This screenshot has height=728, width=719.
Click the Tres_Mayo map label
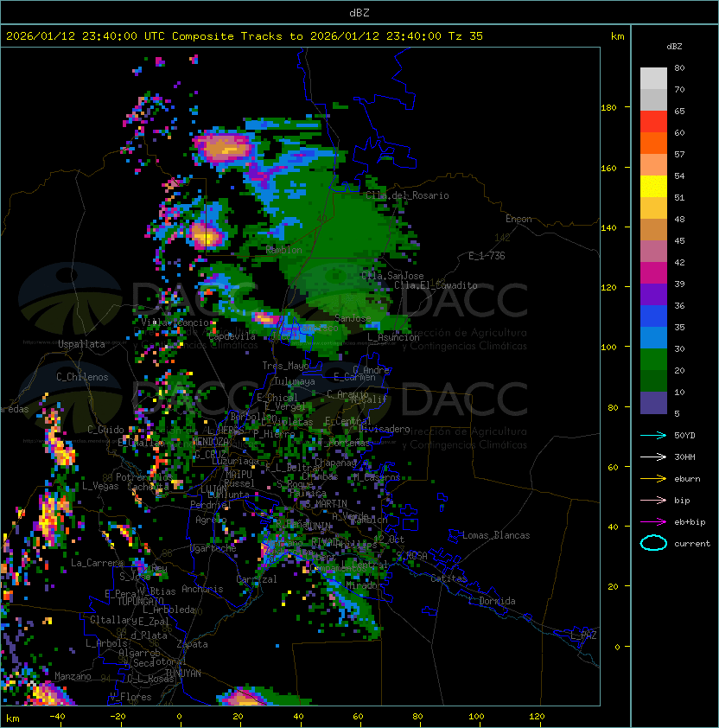[285, 366]
